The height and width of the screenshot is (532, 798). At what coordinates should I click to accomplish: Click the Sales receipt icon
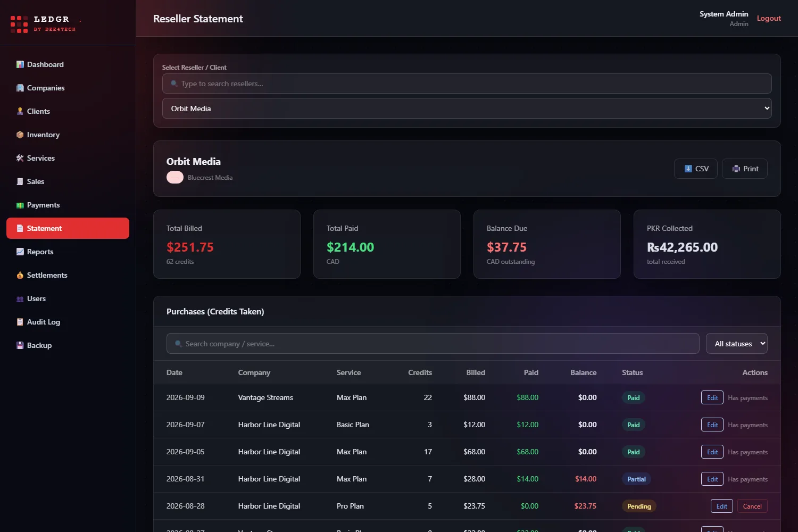(x=20, y=181)
